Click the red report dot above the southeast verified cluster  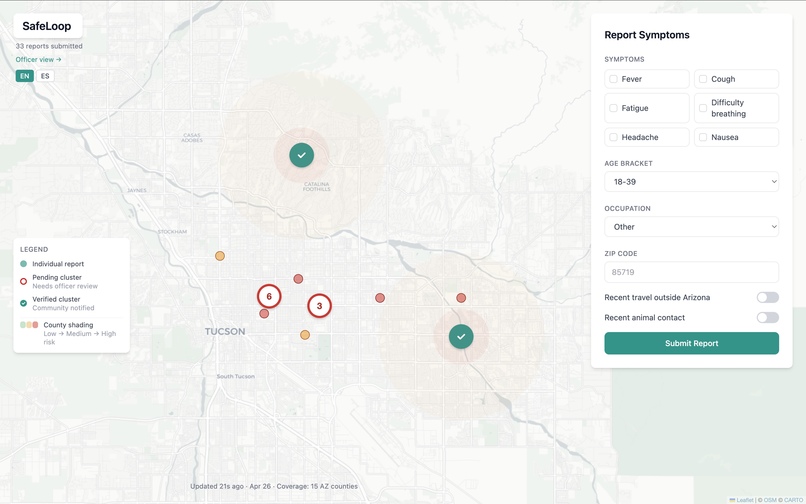click(461, 298)
